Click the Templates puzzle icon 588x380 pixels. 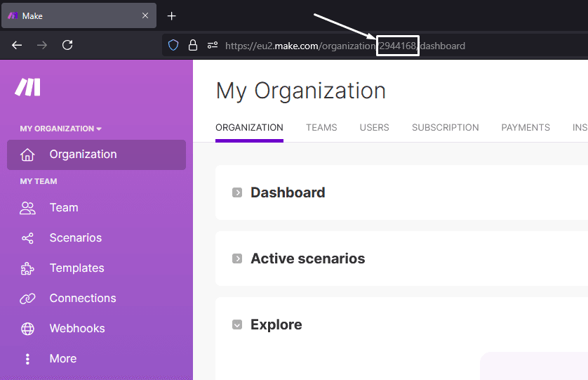click(x=27, y=268)
